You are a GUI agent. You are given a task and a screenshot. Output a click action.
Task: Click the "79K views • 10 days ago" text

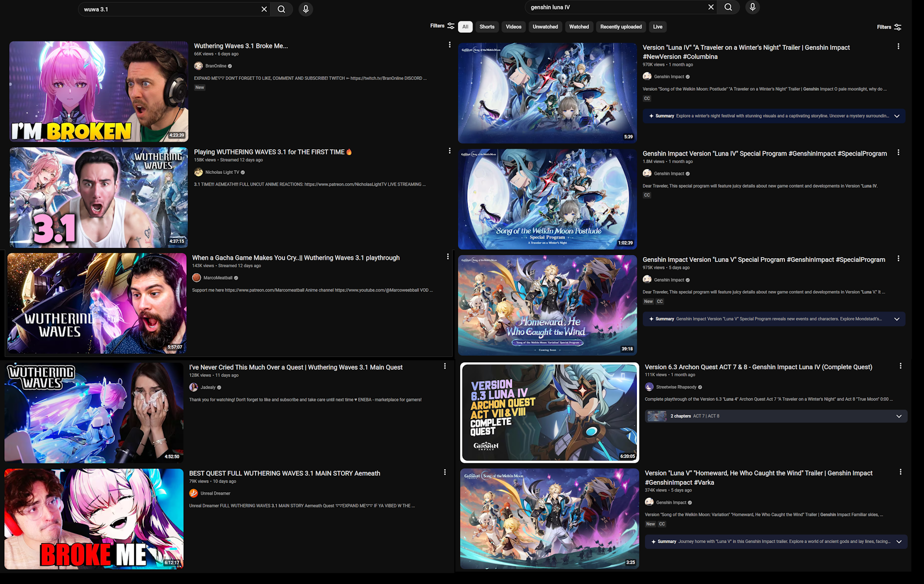pyautogui.click(x=213, y=481)
